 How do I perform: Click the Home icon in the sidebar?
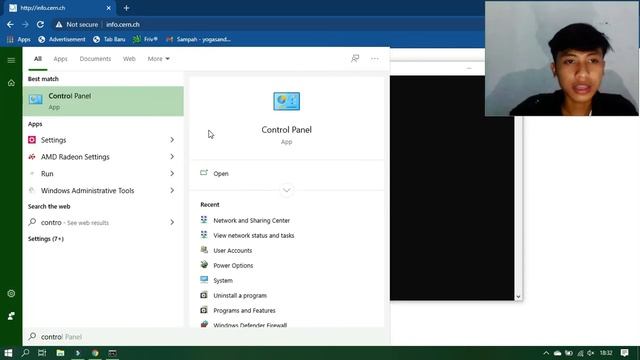pyautogui.click(x=11, y=83)
